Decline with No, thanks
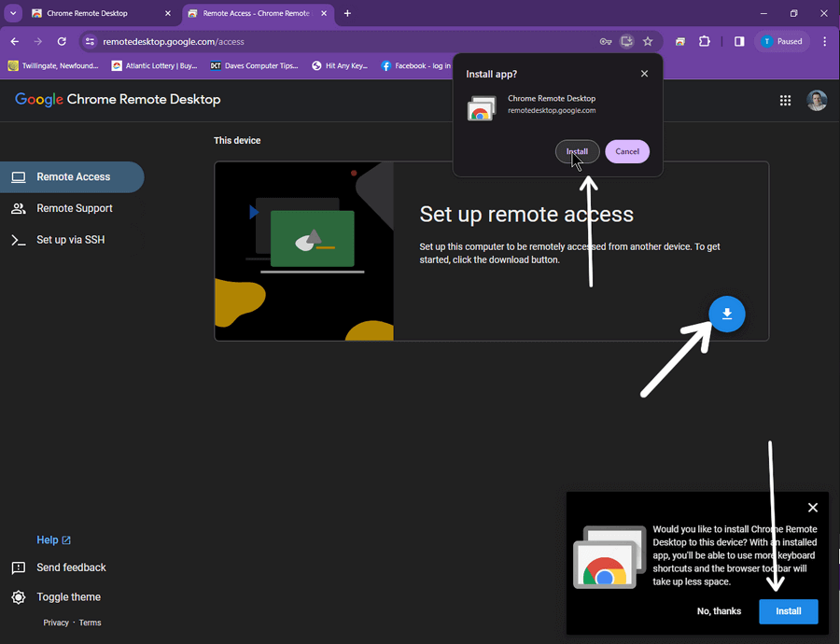 point(719,611)
